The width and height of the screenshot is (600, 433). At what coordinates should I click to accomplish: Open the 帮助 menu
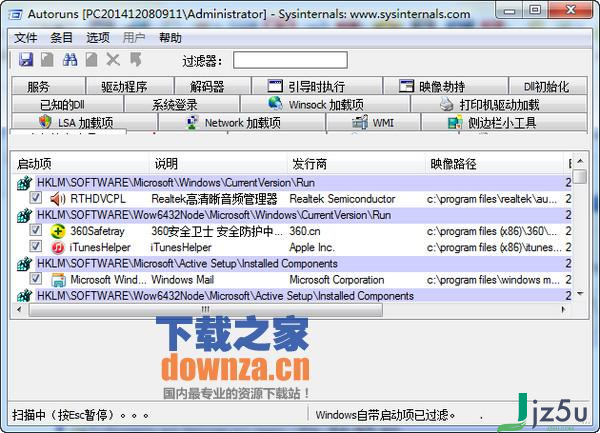(x=170, y=38)
